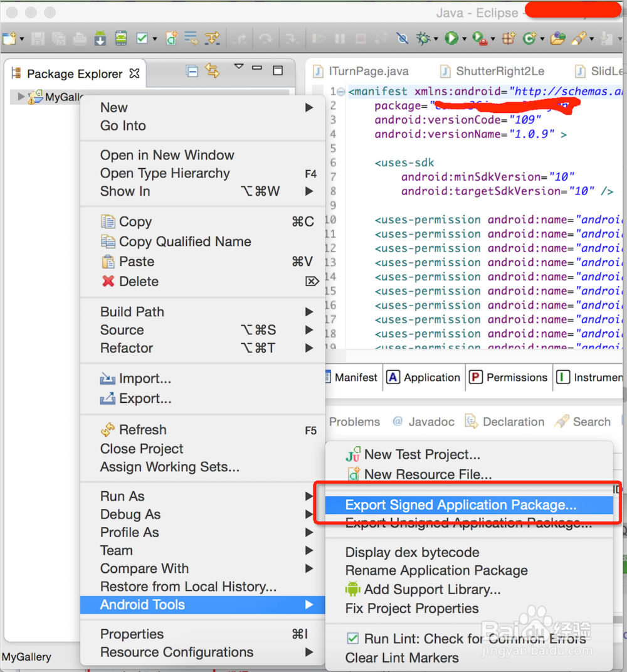Open the Android Virtual Device Manager icon

click(x=121, y=38)
